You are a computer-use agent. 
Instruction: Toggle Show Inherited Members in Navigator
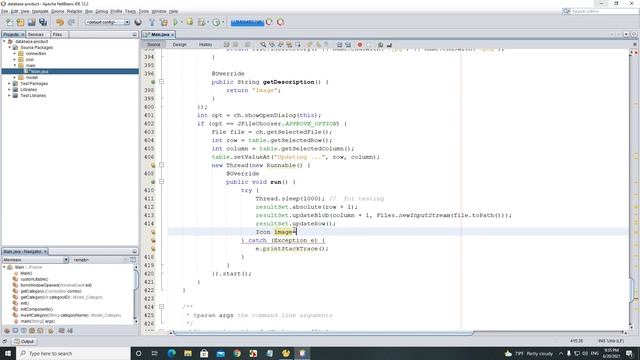pyautogui.click(x=7, y=331)
